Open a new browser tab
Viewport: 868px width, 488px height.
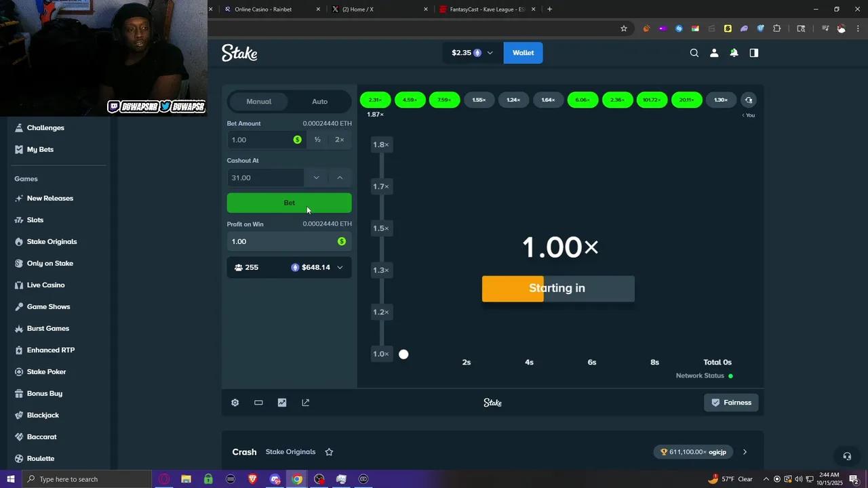pyautogui.click(x=549, y=9)
